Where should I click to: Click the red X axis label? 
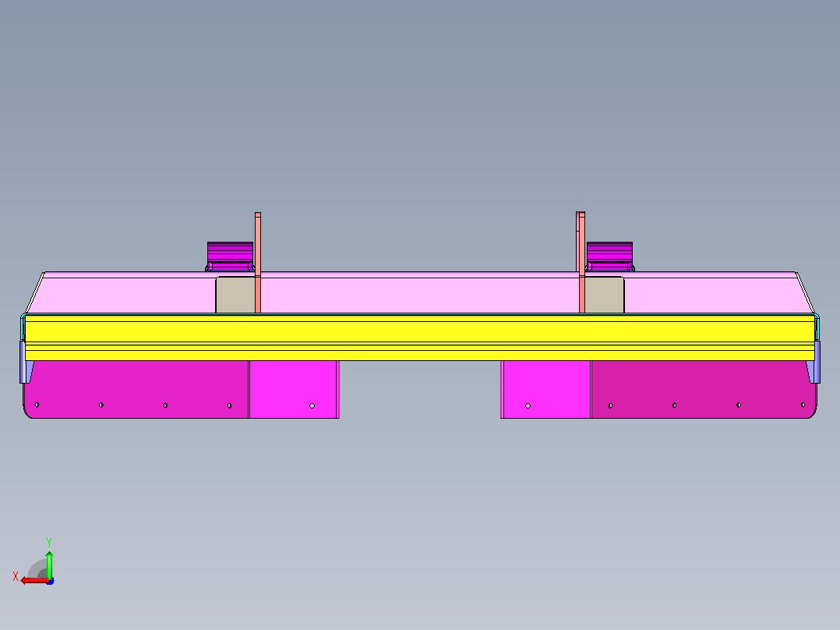pos(16,577)
